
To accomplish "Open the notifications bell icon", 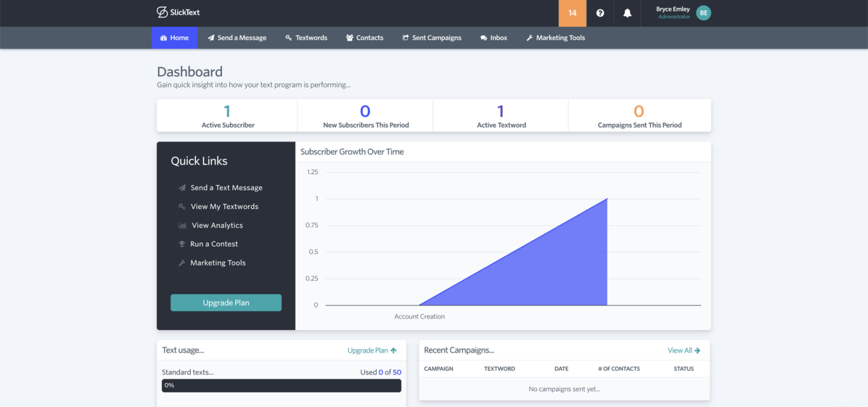I will [x=627, y=13].
